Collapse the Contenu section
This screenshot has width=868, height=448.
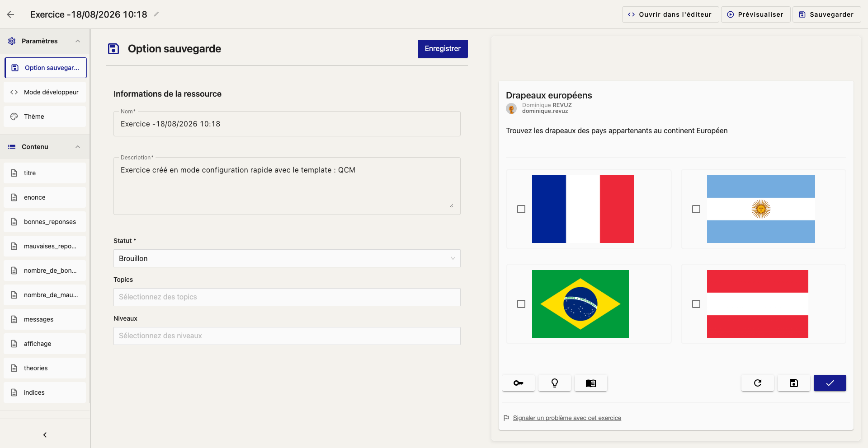tap(78, 147)
